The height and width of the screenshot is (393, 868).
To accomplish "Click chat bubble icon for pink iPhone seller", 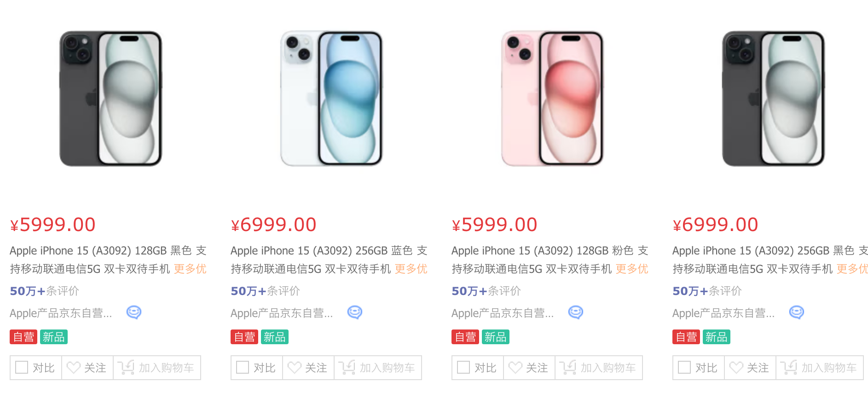I will (576, 312).
